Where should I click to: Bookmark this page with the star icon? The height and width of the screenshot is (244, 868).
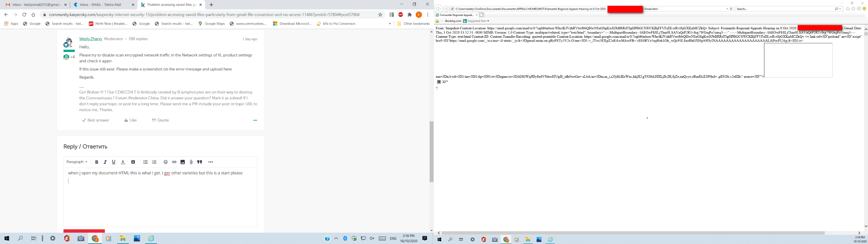[380, 14]
